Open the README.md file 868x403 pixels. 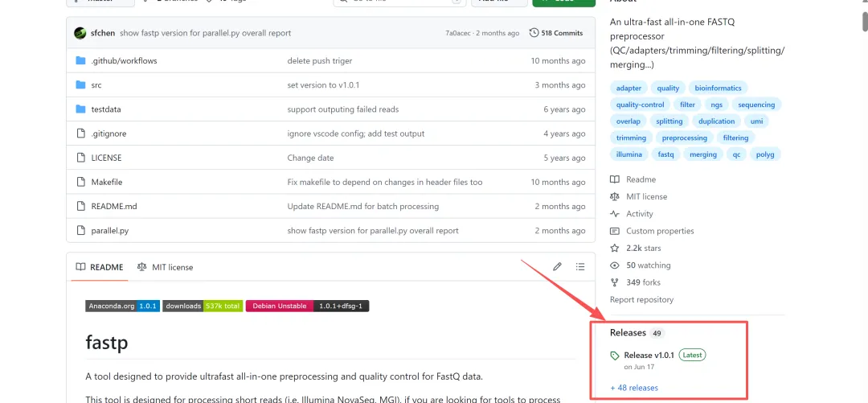(x=114, y=206)
